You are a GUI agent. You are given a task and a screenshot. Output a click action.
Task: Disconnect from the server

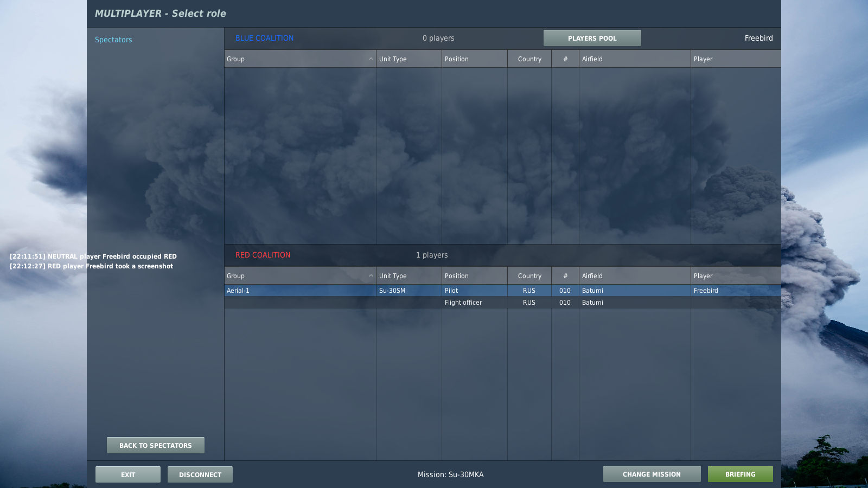point(200,474)
